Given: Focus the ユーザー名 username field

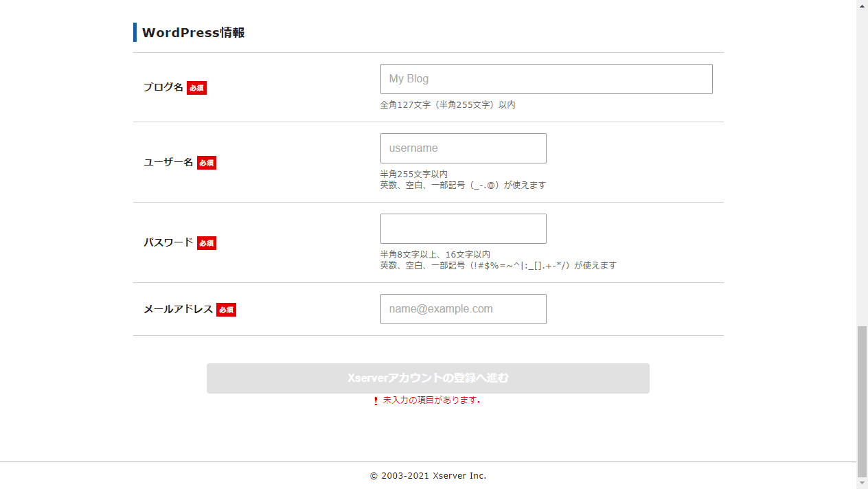Looking at the screenshot, I should click(x=464, y=148).
